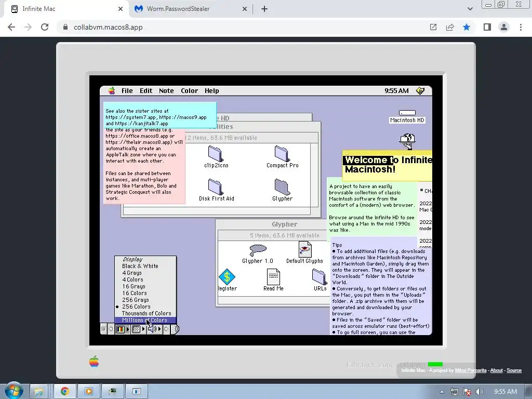Click the control strip left scroll arrow

pyautogui.click(x=111, y=329)
